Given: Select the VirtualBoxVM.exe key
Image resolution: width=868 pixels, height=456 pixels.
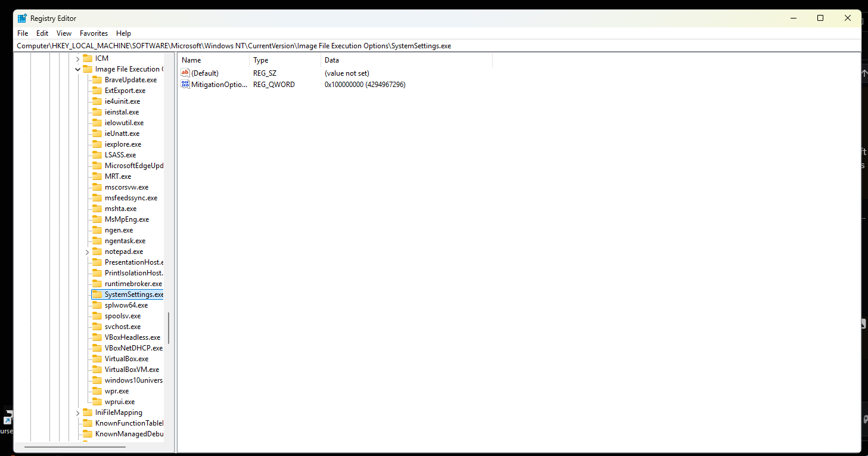Looking at the screenshot, I should pos(132,370).
